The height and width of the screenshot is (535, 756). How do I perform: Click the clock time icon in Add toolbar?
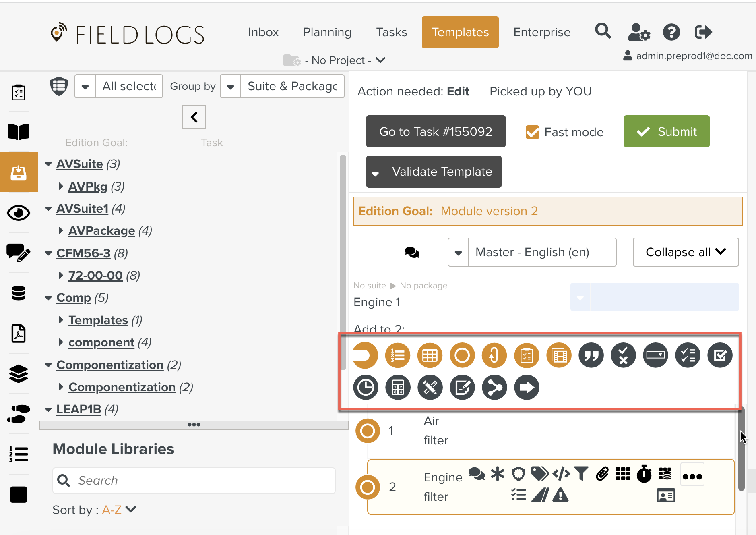coord(366,388)
